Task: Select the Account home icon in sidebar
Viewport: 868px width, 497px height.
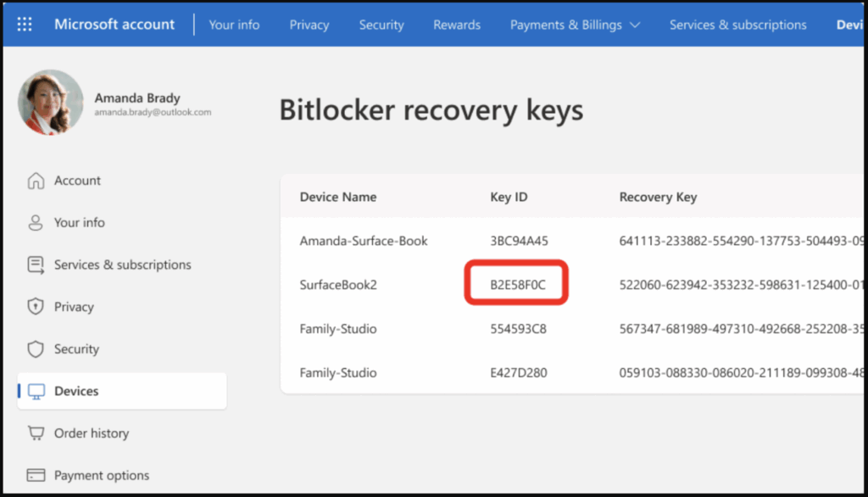Action: tap(36, 180)
